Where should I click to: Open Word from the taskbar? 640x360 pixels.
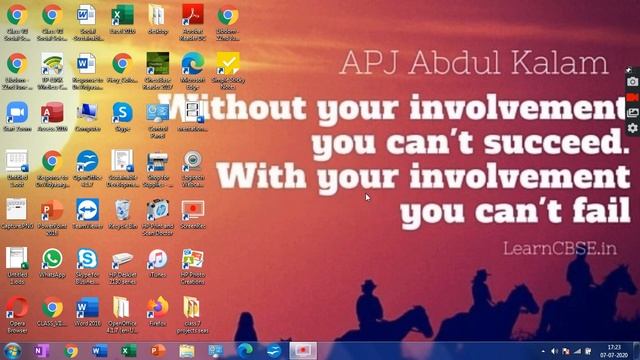pyautogui.click(x=99, y=351)
